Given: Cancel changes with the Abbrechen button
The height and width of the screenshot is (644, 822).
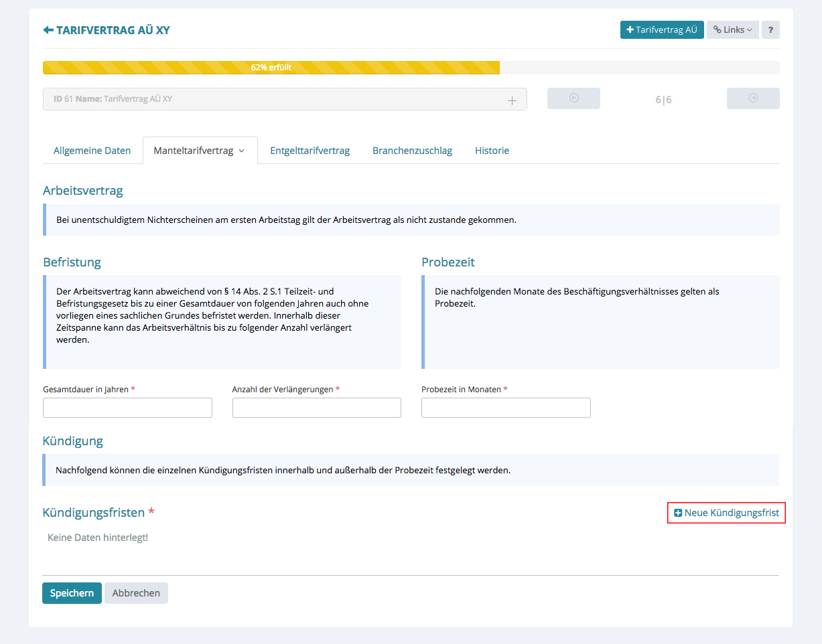Looking at the screenshot, I should coord(136,593).
